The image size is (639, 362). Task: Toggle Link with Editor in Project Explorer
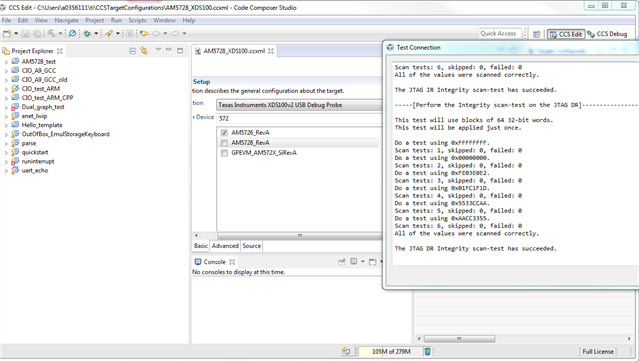point(144,51)
